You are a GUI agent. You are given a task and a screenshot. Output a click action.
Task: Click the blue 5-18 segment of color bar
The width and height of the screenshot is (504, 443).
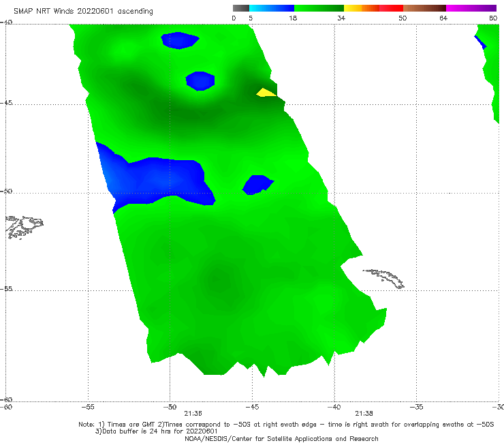(272, 8)
